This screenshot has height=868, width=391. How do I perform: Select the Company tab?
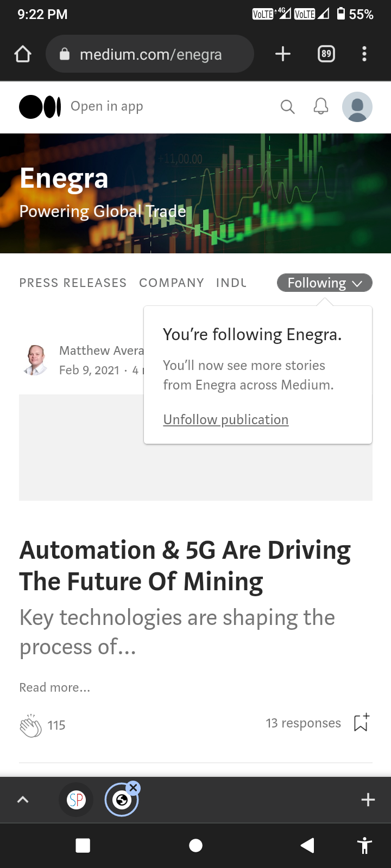pyautogui.click(x=172, y=283)
